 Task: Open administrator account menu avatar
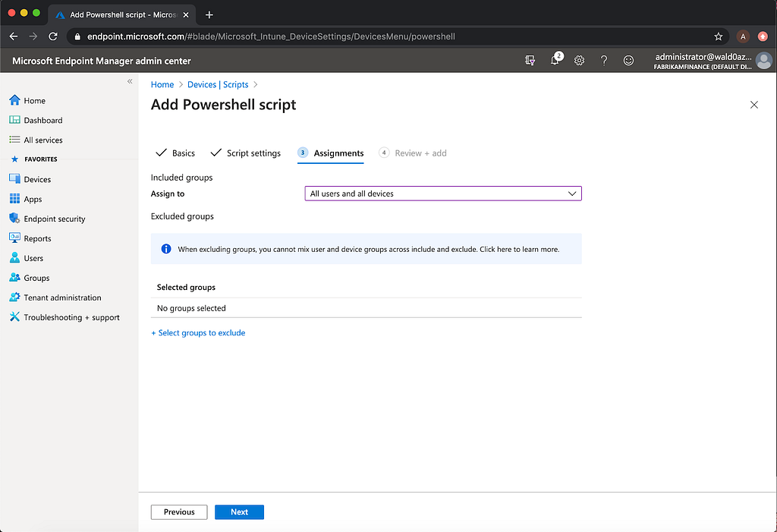coord(764,61)
